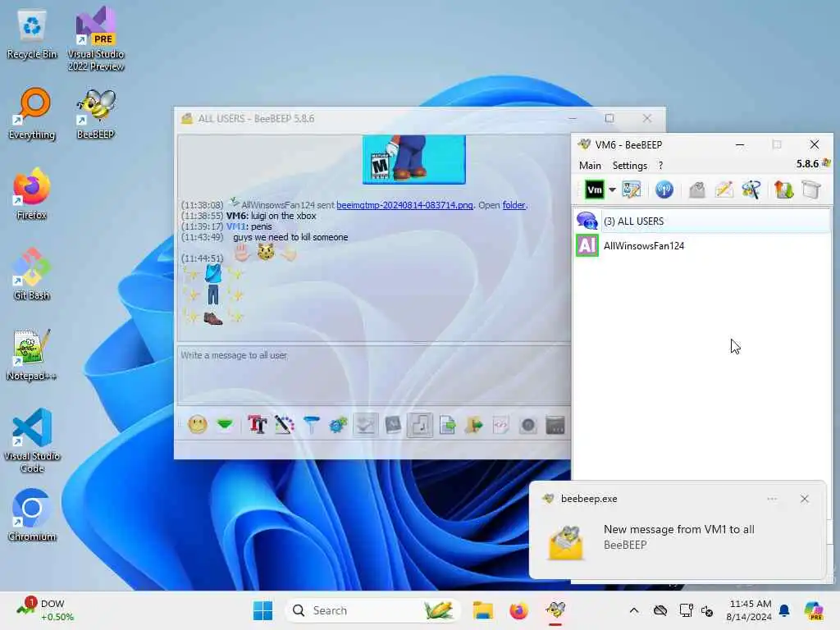Screen dimensions: 840x630
Task: Click the create group wand icon
Action: tap(751, 189)
